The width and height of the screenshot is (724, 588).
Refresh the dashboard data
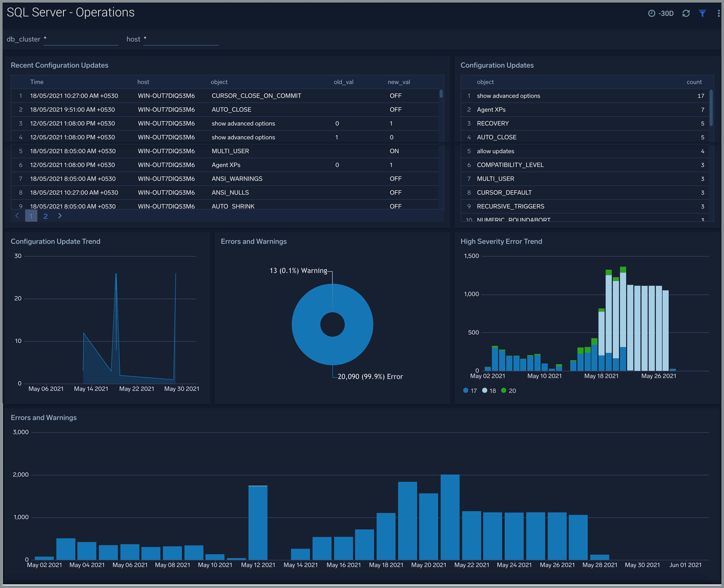pos(686,13)
